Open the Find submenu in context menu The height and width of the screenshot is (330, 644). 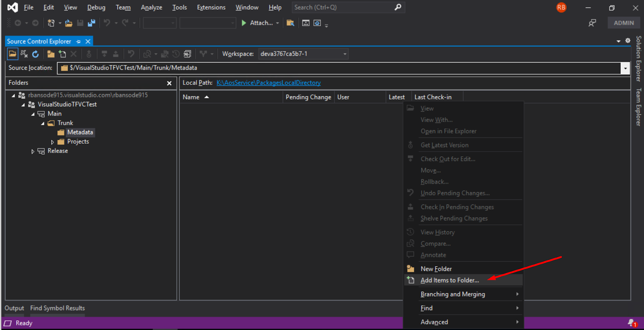(463, 308)
